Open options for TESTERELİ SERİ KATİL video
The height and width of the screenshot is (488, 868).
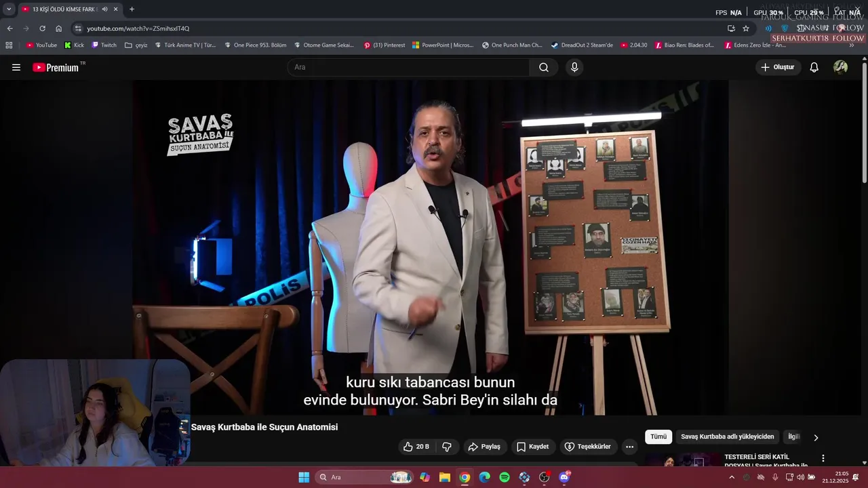click(x=823, y=459)
